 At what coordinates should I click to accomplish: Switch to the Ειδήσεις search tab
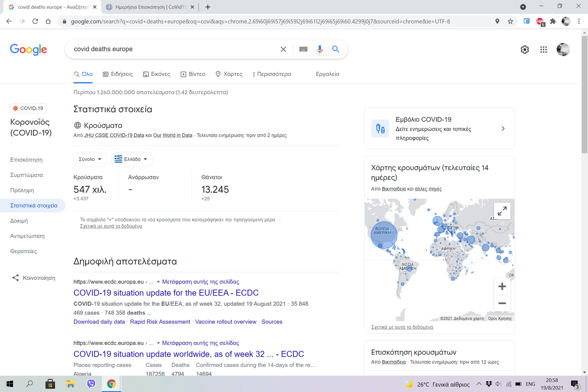[x=118, y=74]
